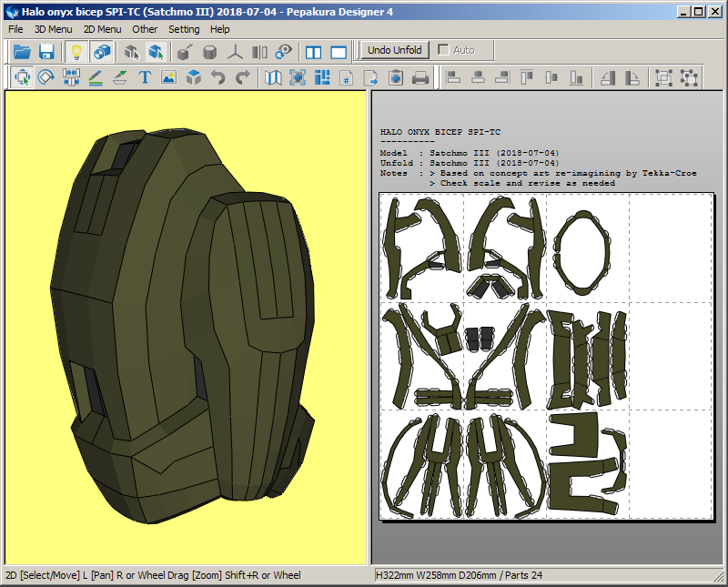Image resolution: width=728 pixels, height=587 pixels.
Task: Switch to single window layout view
Action: (339, 52)
